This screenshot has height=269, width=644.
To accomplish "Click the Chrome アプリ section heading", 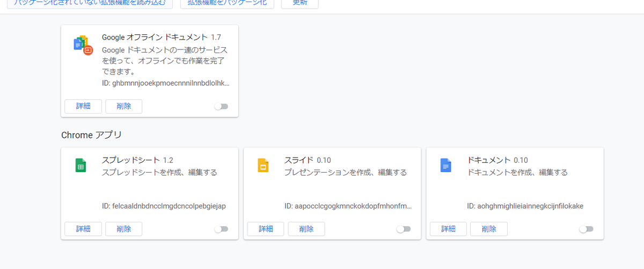I will click(x=92, y=135).
